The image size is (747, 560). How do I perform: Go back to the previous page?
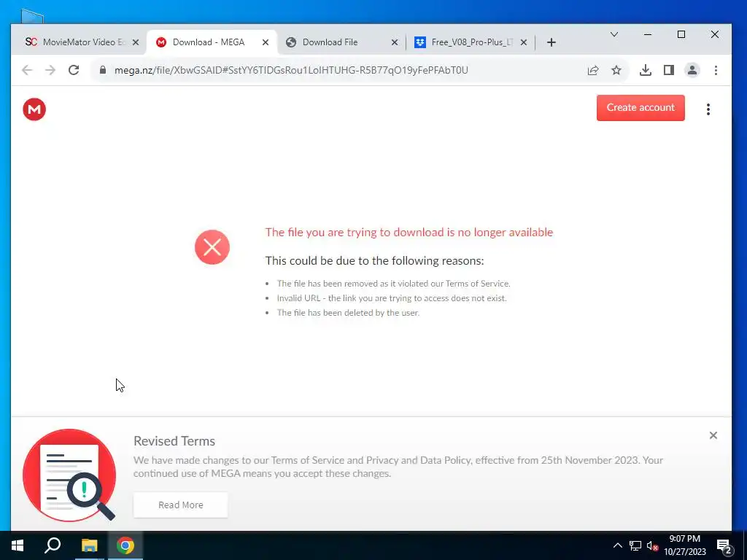click(27, 70)
